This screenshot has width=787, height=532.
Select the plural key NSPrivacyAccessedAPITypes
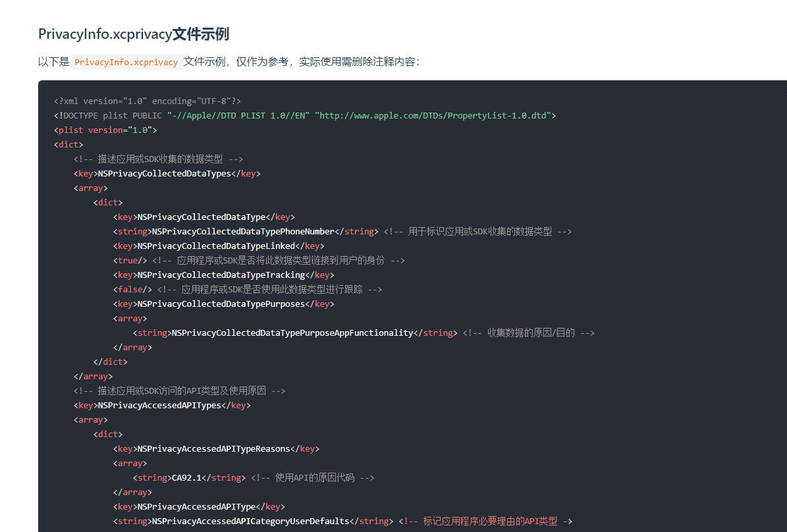click(x=162, y=406)
